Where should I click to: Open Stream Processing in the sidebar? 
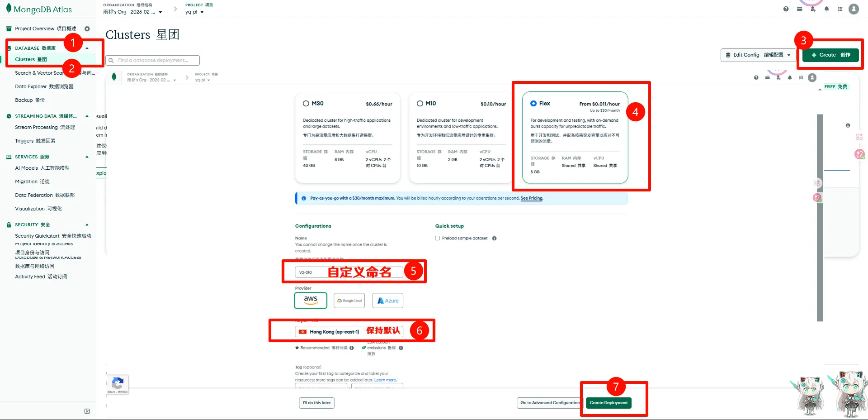45,128
